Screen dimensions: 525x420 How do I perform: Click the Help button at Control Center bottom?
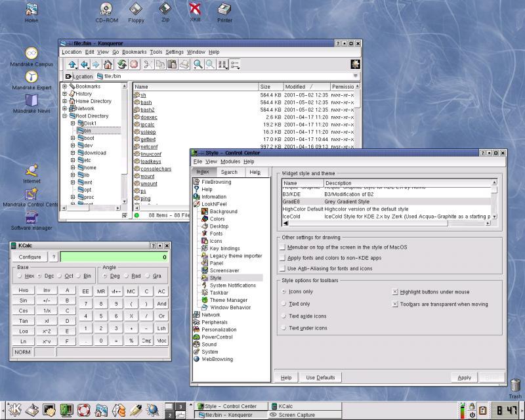tap(286, 377)
